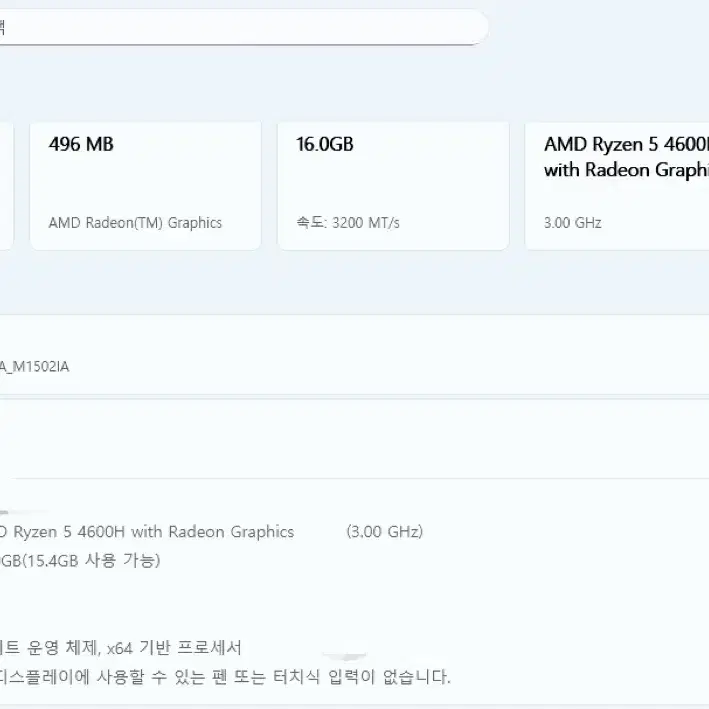This screenshot has width=709, height=709.
Task: Open the AMD Ryzen 5 4600H processor card
Action: click(617, 185)
